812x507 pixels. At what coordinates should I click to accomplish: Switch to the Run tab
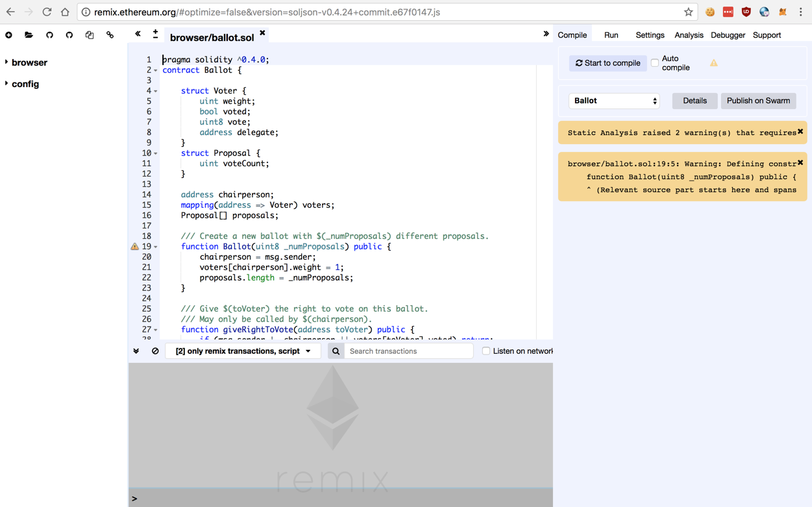coord(611,35)
